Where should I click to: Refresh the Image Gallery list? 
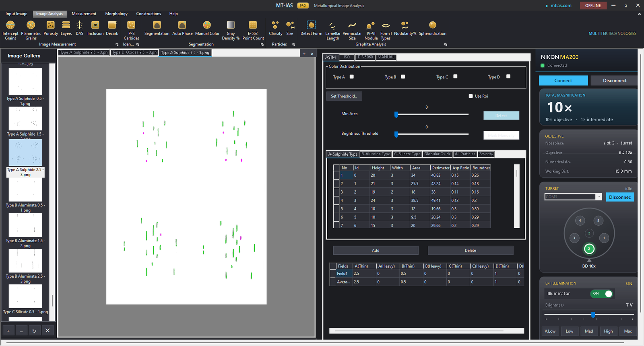click(34, 331)
